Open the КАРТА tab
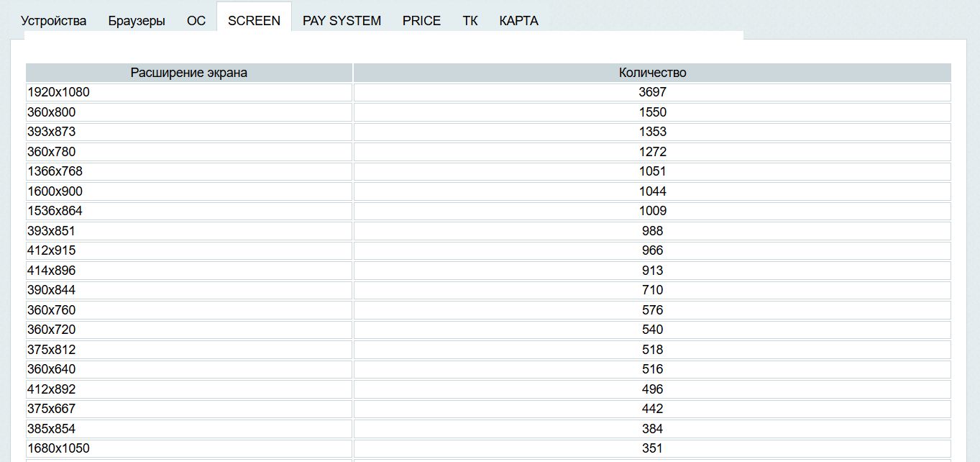Screen dimensions: 980x462 click(x=518, y=21)
